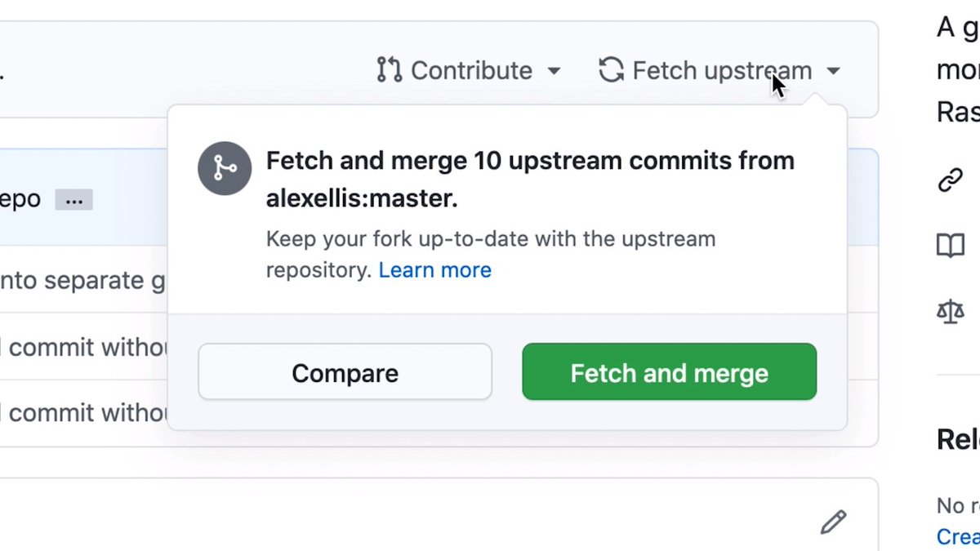Open the Releases heading in sidebar

tap(958, 439)
